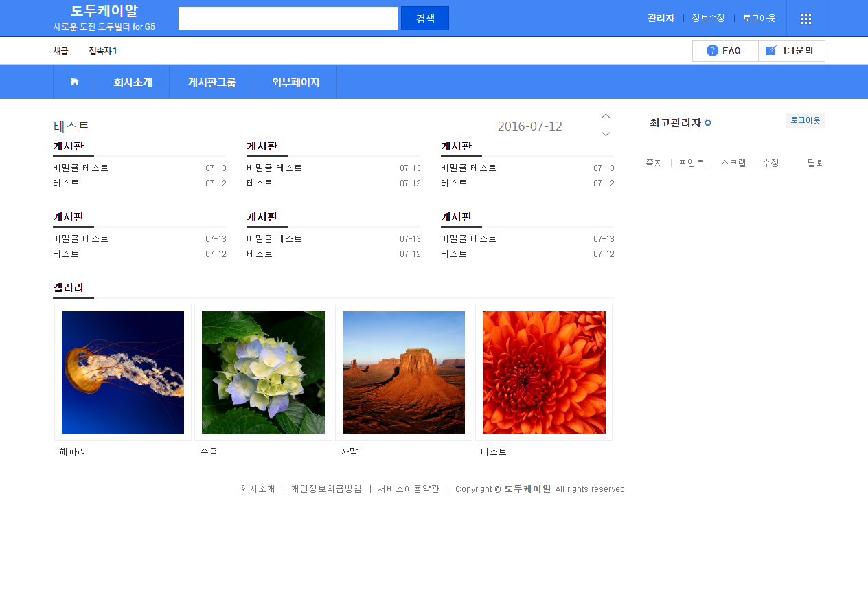Viewport: 868px width, 615px height.
Task: Open the 1:1문의 inquiry button
Action: [x=790, y=51]
